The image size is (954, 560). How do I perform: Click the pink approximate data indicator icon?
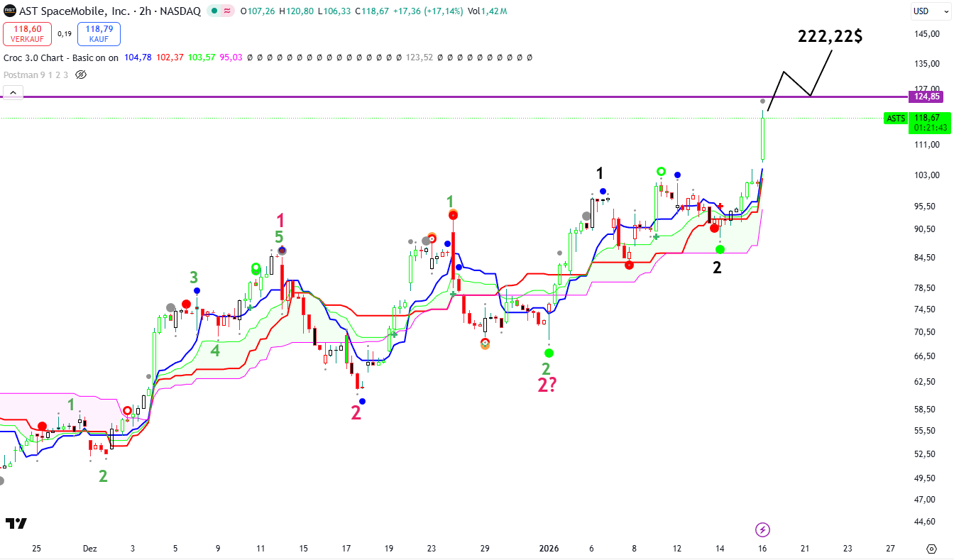(227, 11)
